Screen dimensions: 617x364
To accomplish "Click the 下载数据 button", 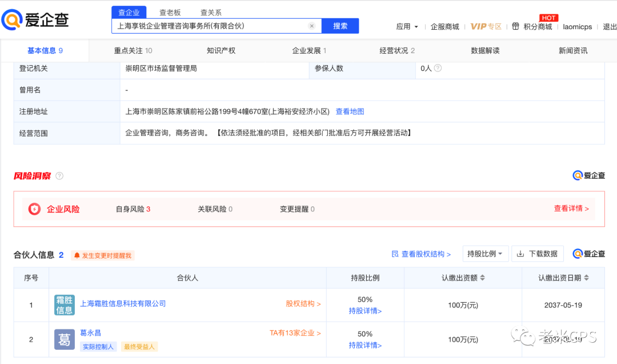I will coord(538,254).
